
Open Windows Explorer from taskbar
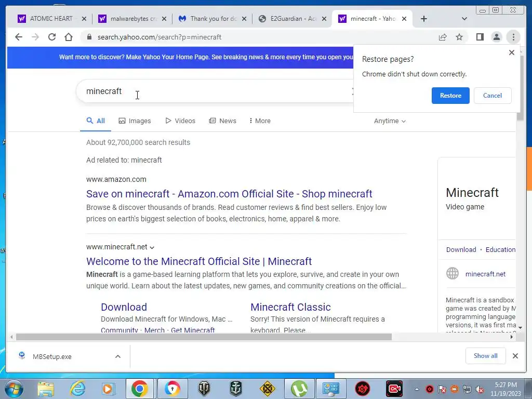coord(46,389)
